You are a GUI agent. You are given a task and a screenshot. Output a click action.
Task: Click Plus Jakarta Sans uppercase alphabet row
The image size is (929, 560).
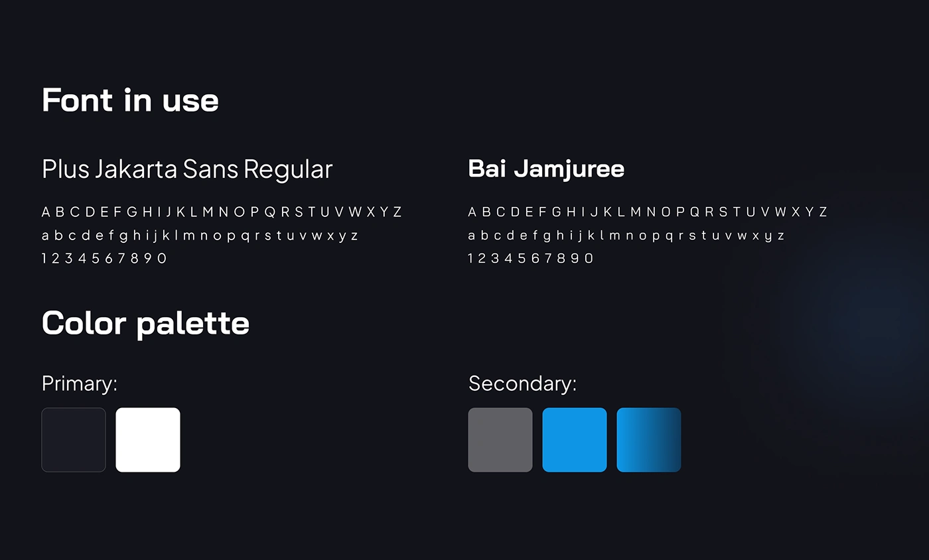click(x=222, y=212)
